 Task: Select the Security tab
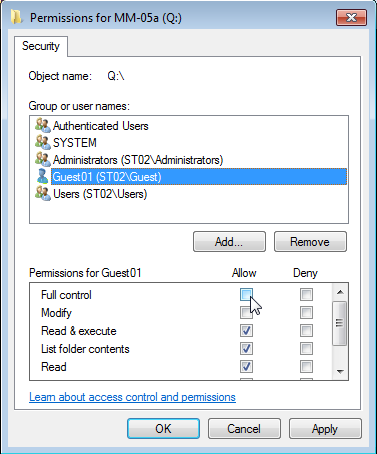tap(41, 46)
